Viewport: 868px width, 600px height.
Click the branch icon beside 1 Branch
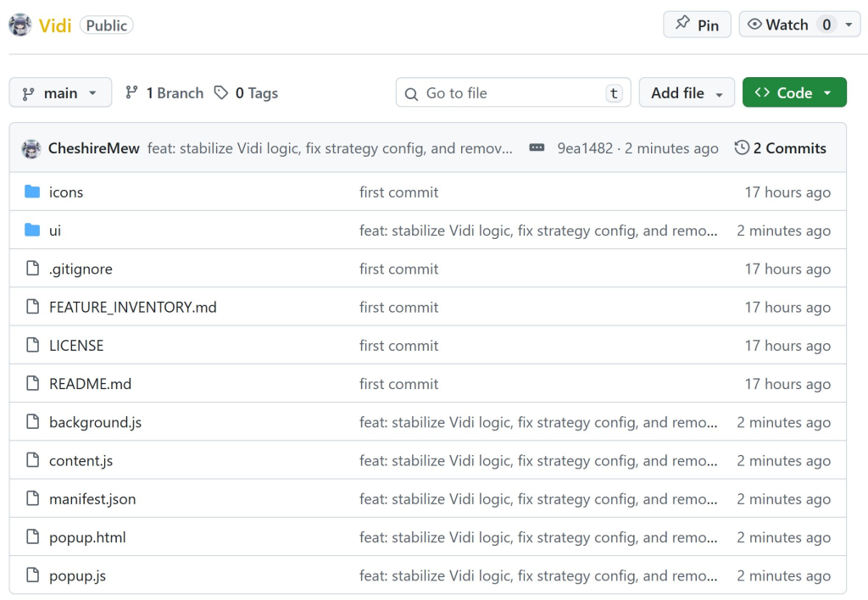[x=131, y=93]
